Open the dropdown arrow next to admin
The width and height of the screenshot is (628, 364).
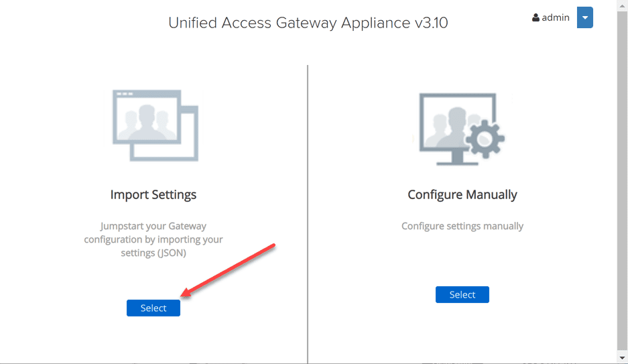pos(584,18)
